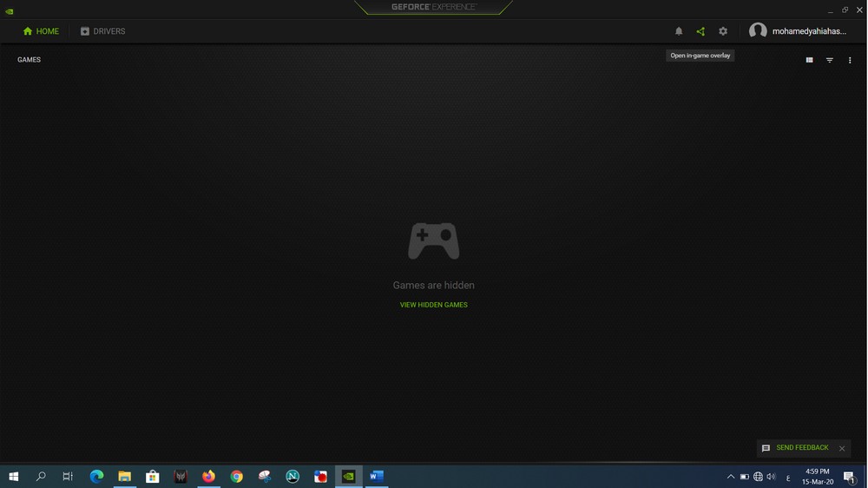Image resolution: width=868 pixels, height=488 pixels.
Task: Click the GeForce Experience taskbar icon
Action: pos(348,477)
